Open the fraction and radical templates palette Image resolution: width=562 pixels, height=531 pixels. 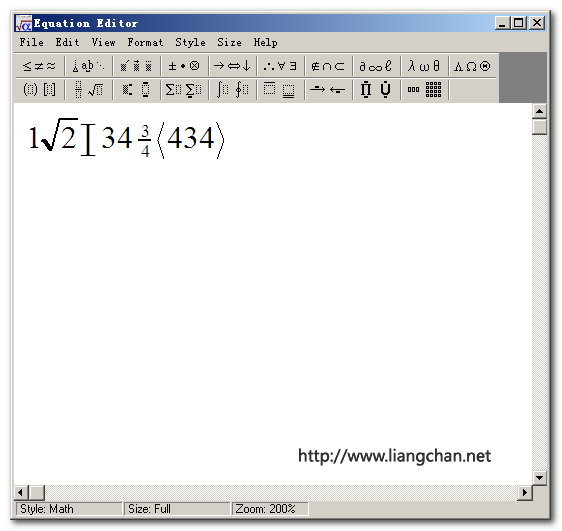pos(88,90)
